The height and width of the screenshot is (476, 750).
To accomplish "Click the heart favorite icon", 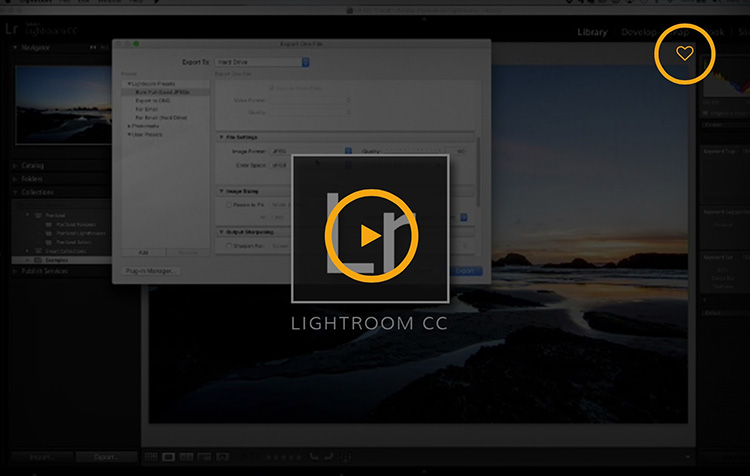I will coord(684,54).
